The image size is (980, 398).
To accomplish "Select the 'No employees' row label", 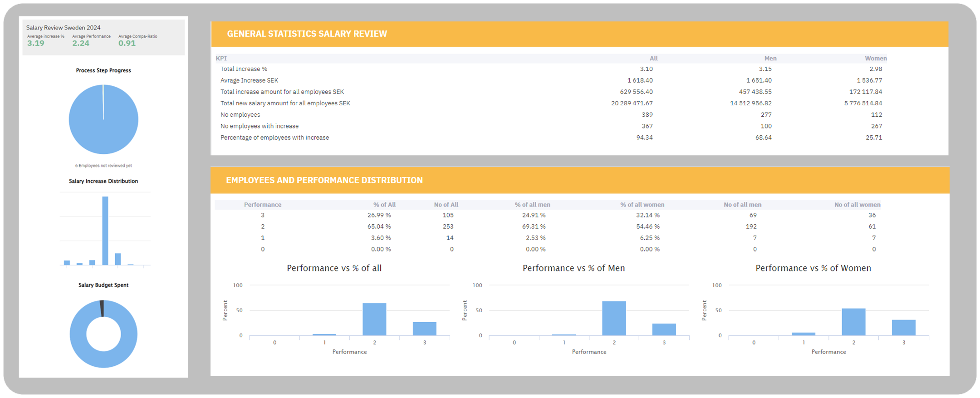I will (x=240, y=115).
